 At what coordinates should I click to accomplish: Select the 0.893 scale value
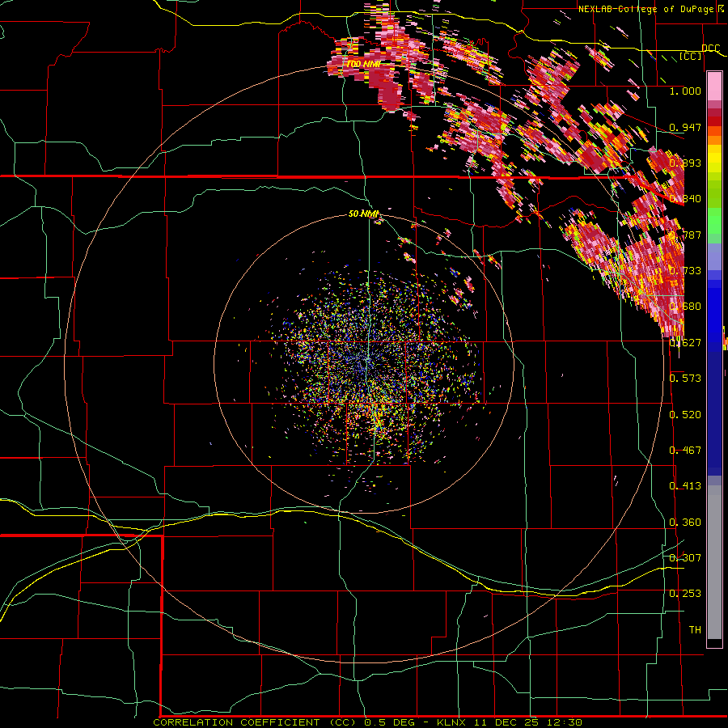click(685, 163)
